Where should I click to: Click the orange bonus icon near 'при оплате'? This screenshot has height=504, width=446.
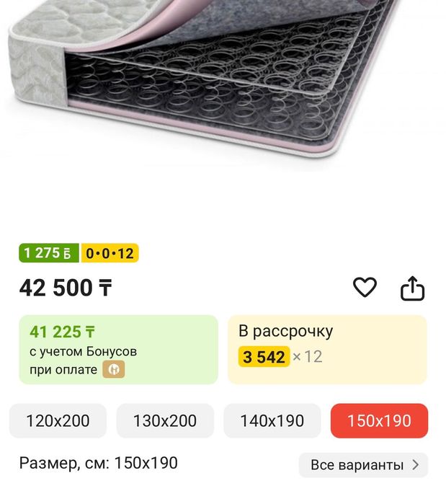point(113,370)
